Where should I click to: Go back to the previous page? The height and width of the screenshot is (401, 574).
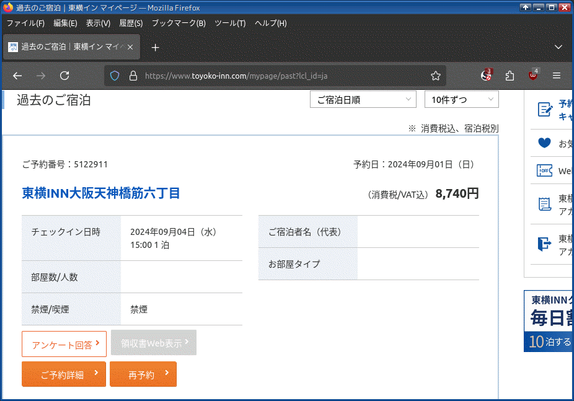click(x=17, y=76)
